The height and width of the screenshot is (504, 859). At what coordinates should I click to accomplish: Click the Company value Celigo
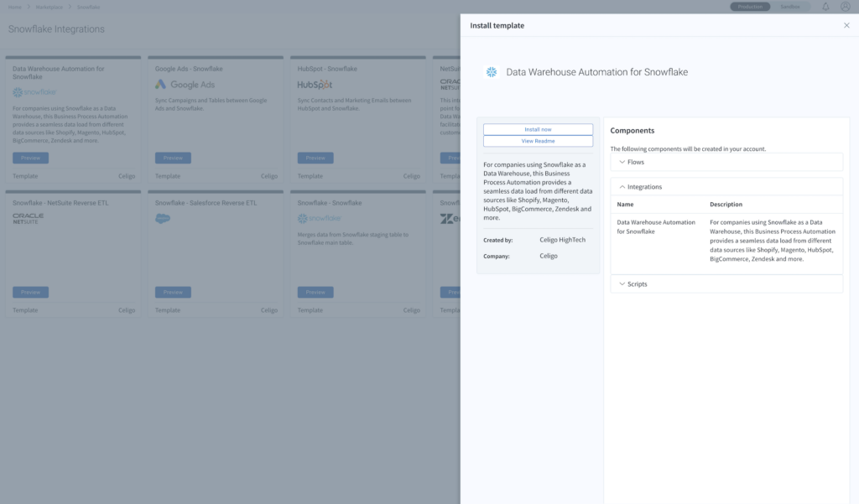click(549, 256)
